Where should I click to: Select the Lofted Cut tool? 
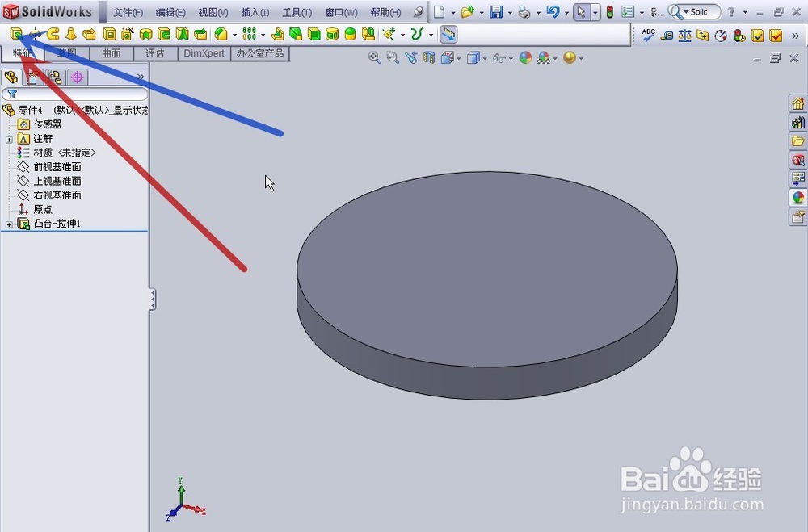pos(182,34)
